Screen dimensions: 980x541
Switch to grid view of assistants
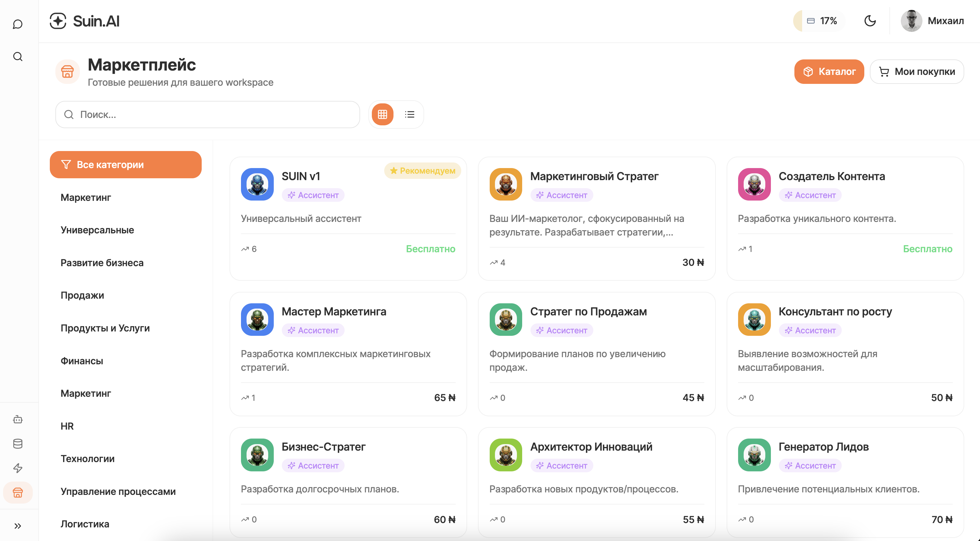(382, 114)
